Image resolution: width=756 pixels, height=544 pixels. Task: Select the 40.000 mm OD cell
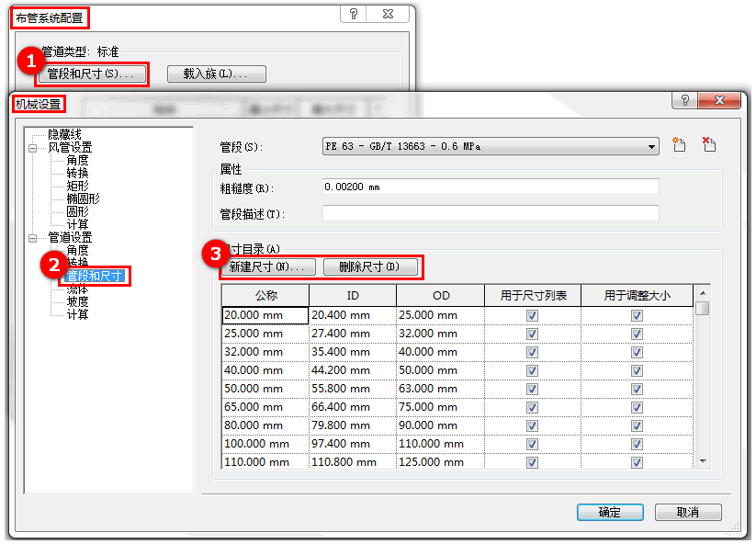click(440, 352)
